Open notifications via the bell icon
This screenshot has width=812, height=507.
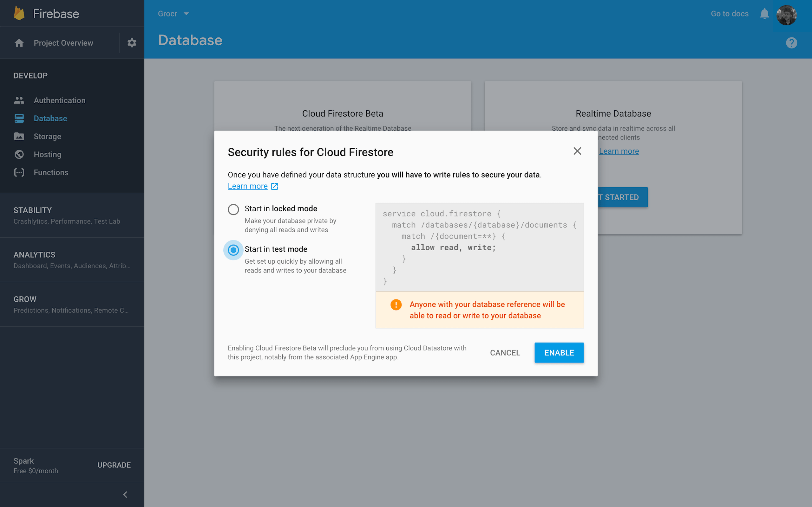click(x=764, y=13)
